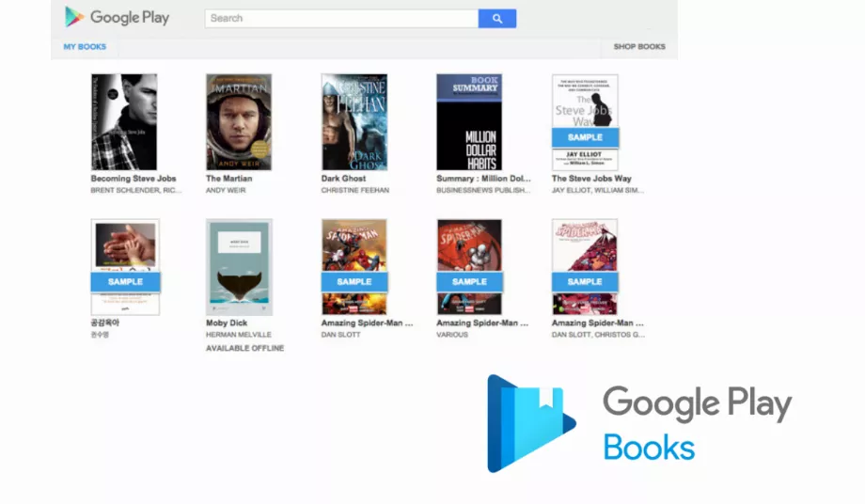This screenshot has height=504, width=865.
Task: Click the 'Moby Dick' title text
Action: coord(227,323)
